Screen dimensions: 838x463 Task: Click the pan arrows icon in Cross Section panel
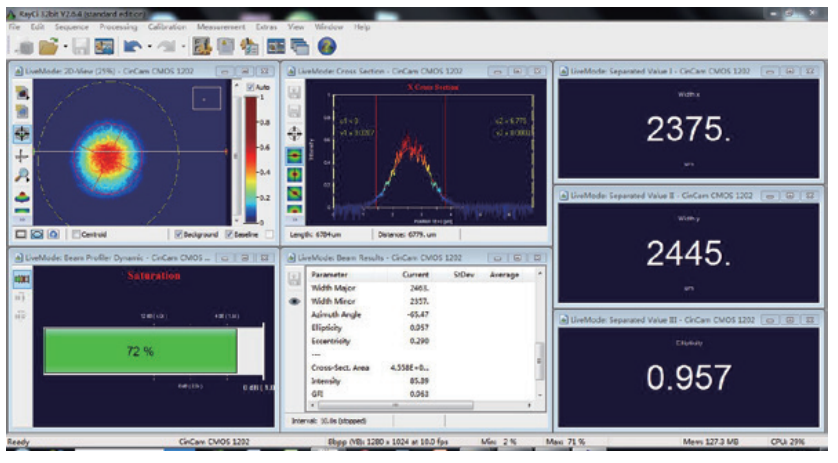pyautogui.click(x=295, y=133)
